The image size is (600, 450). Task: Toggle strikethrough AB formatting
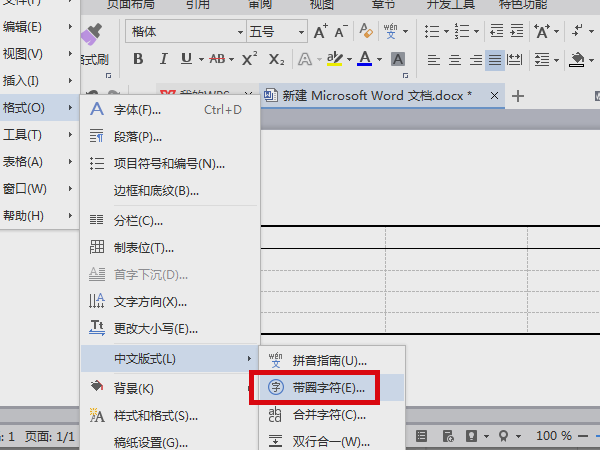(x=217, y=59)
